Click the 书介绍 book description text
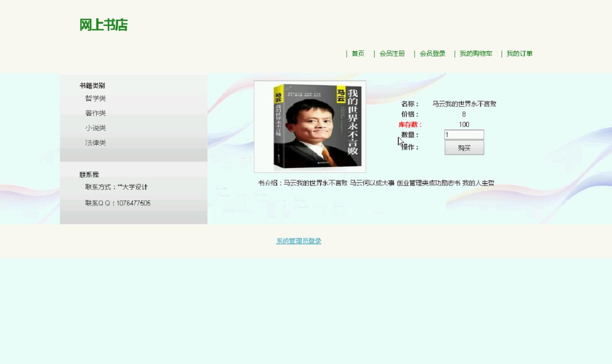The image size is (612, 364). coord(376,183)
